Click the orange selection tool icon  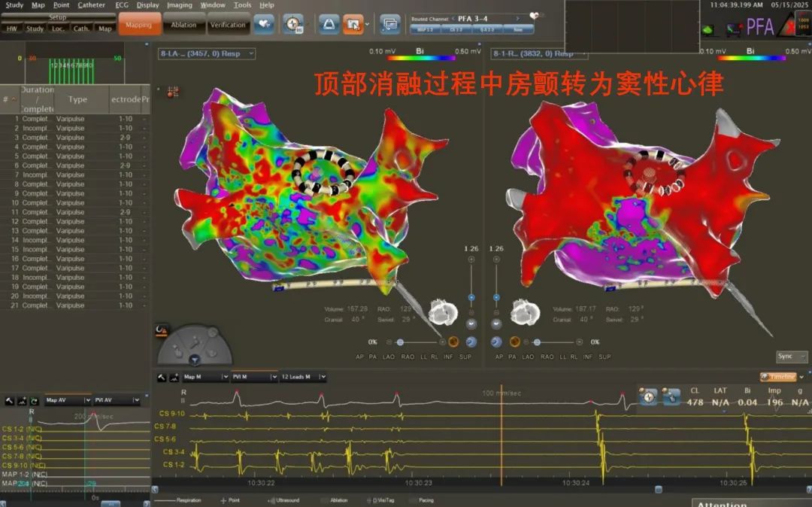pos(353,24)
